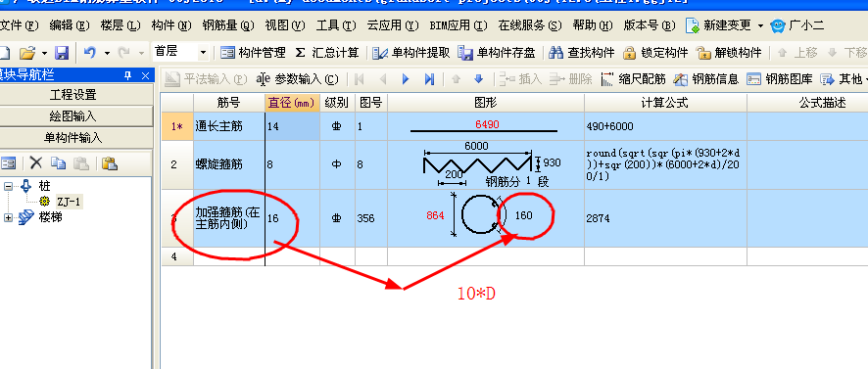
Task: Open the BIM应用(I) menu
Action: tap(458, 25)
